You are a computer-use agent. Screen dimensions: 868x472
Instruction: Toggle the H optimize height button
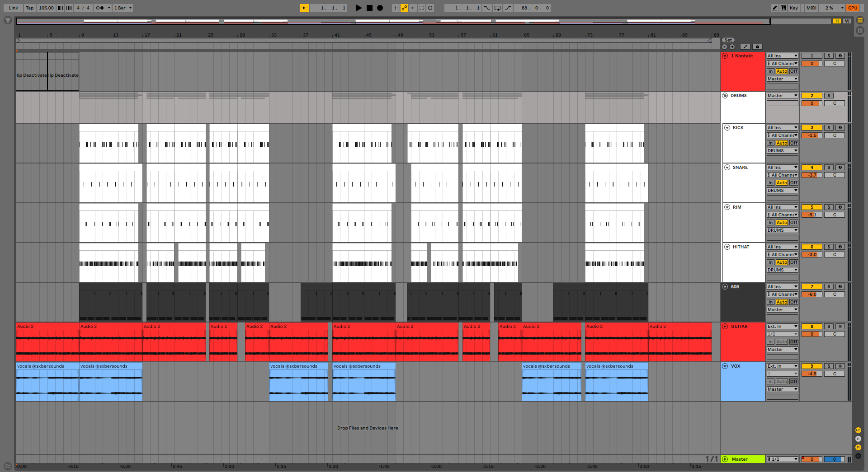point(837,21)
